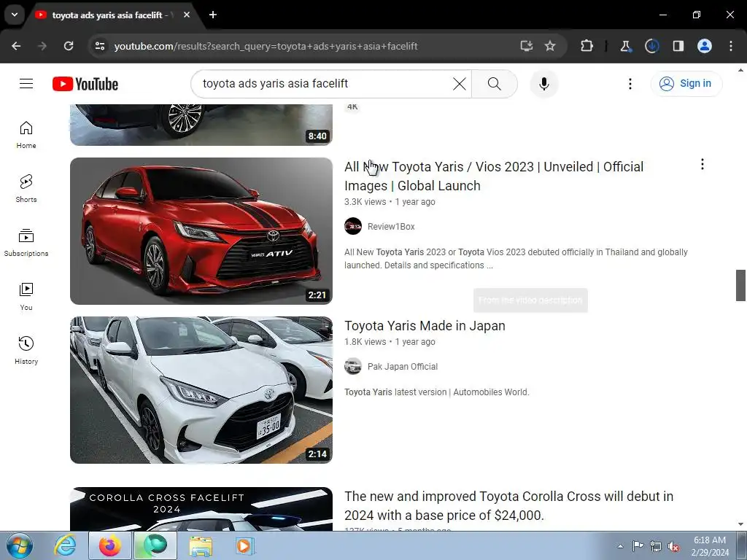Viewport: 747px width, 560px height.
Task: Click the 6:18 AM taskbar clock
Action: coord(710,545)
